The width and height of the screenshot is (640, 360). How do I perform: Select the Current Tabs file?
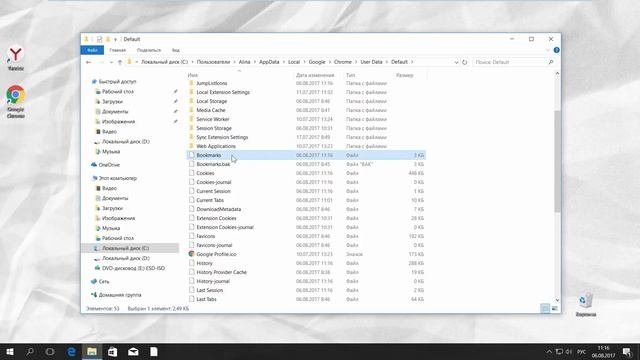click(x=210, y=200)
